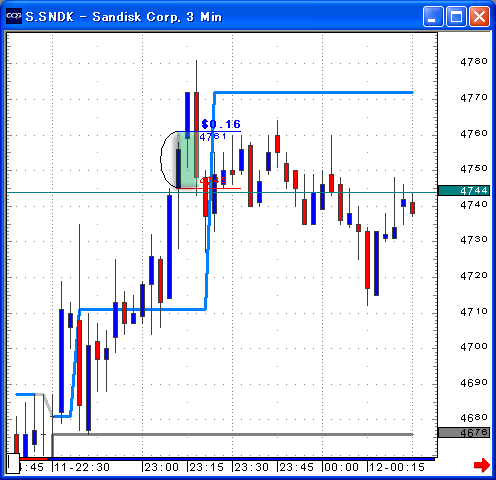Image resolution: width=496 pixels, height=480 pixels.
Task: Click the green shaded trade region
Action: click(x=188, y=160)
